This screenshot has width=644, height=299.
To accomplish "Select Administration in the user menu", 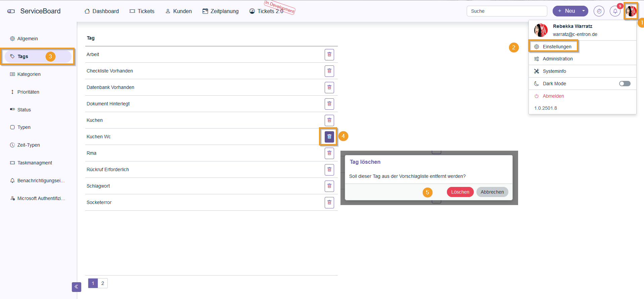I will pos(557,59).
